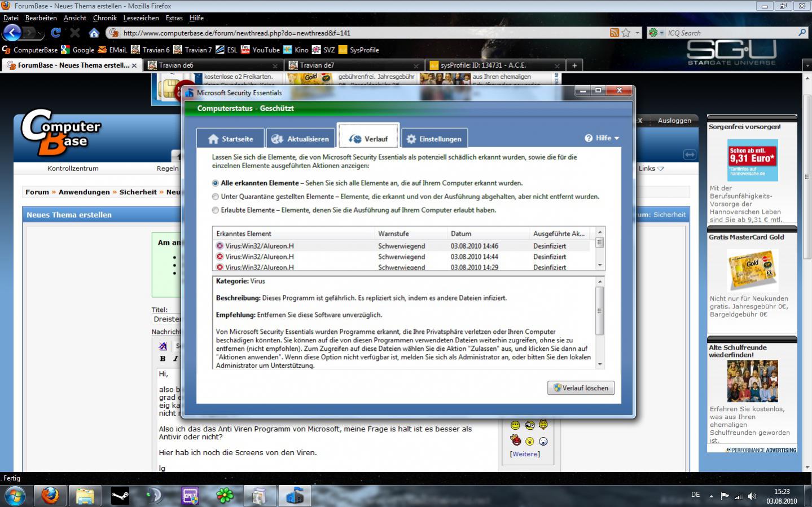Click Sicherheit breadcrumb link

(x=138, y=192)
